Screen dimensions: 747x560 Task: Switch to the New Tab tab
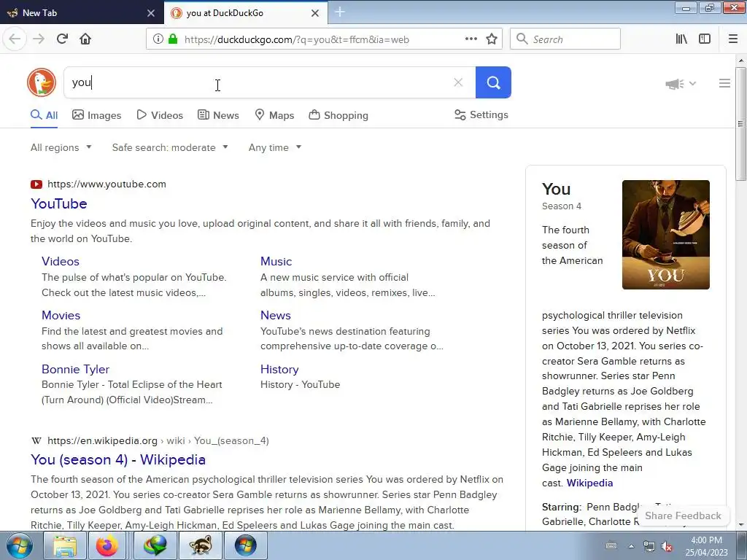(x=81, y=13)
